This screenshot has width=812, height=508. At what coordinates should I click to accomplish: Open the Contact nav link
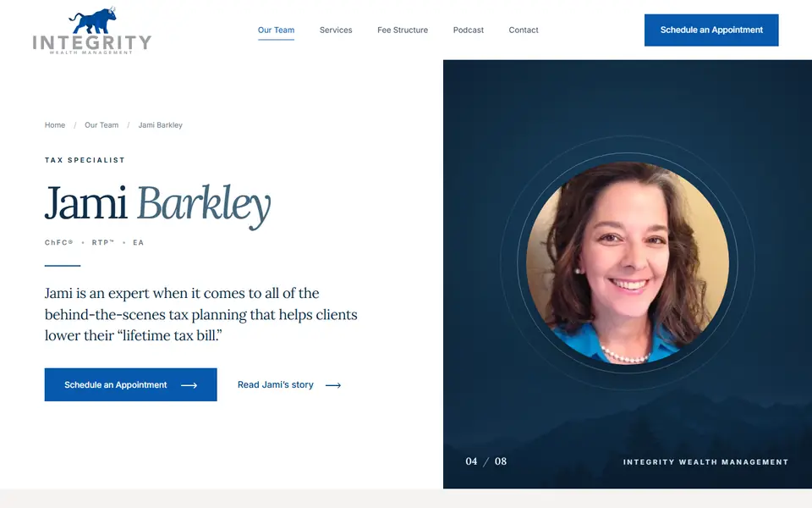pyautogui.click(x=523, y=30)
